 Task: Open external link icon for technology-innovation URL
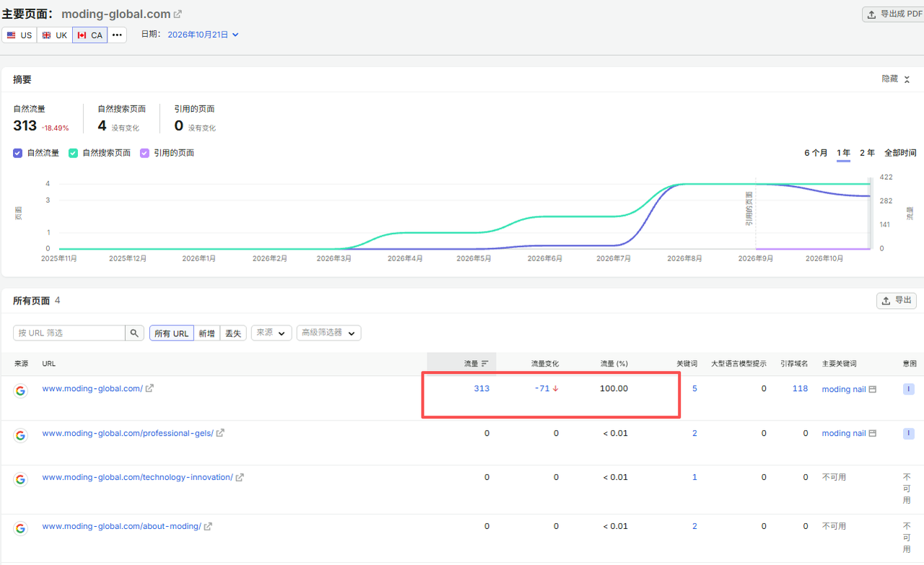tap(240, 477)
